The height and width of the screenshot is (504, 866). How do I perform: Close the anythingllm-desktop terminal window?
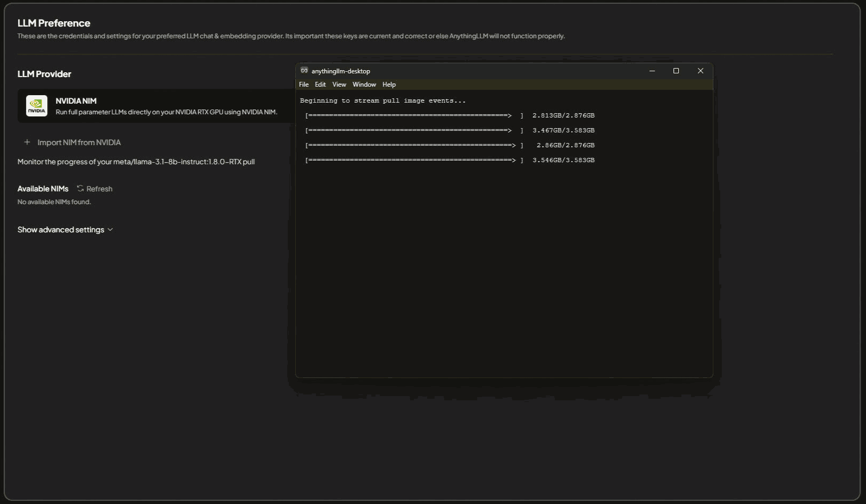pyautogui.click(x=701, y=71)
